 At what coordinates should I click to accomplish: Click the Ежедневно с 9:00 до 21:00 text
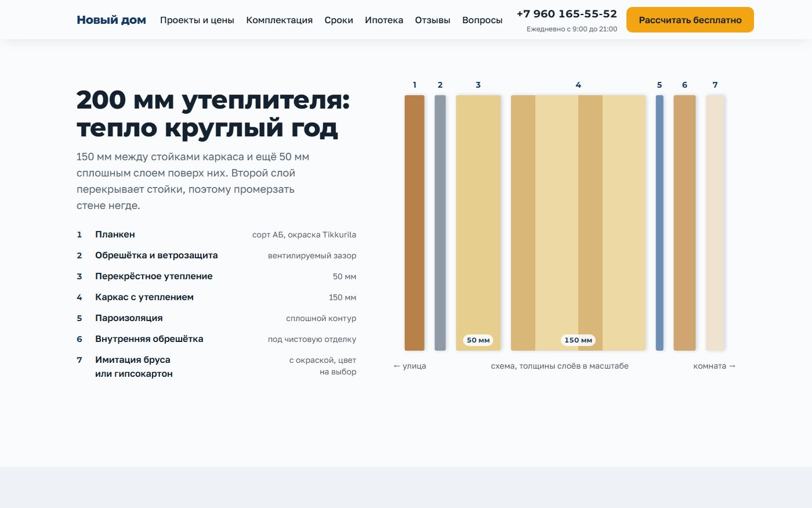[x=572, y=29]
